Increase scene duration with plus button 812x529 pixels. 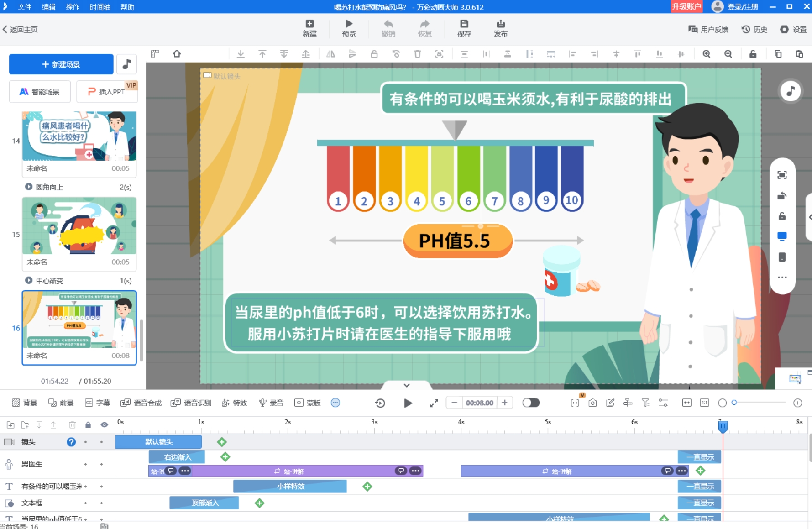pos(504,403)
